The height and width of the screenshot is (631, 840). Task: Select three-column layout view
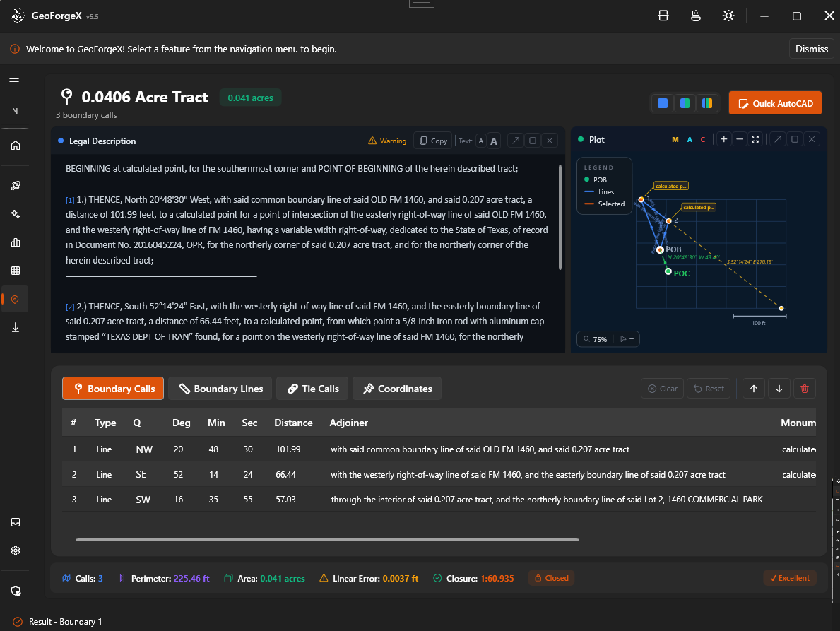click(707, 103)
